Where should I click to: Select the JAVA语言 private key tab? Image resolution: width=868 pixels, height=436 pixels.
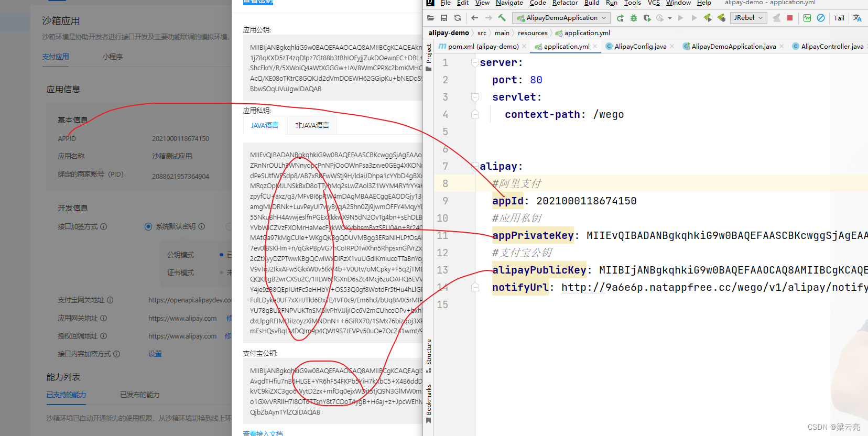coord(265,125)
